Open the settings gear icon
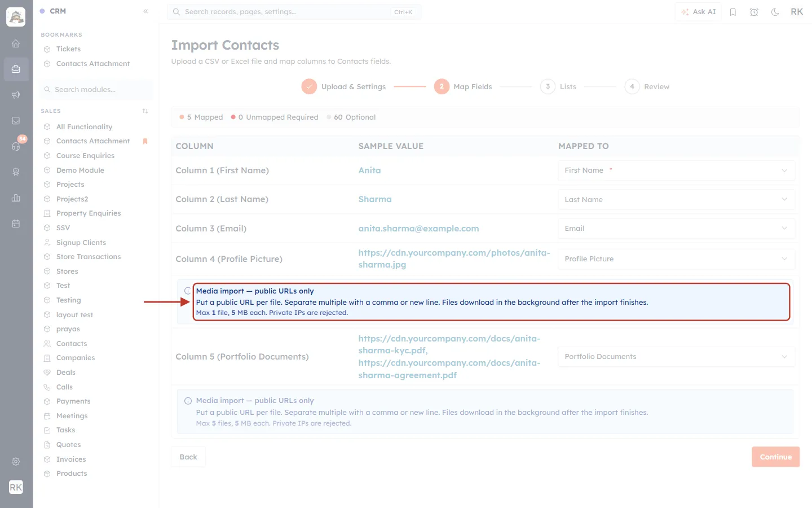 (x=16, y=462)
